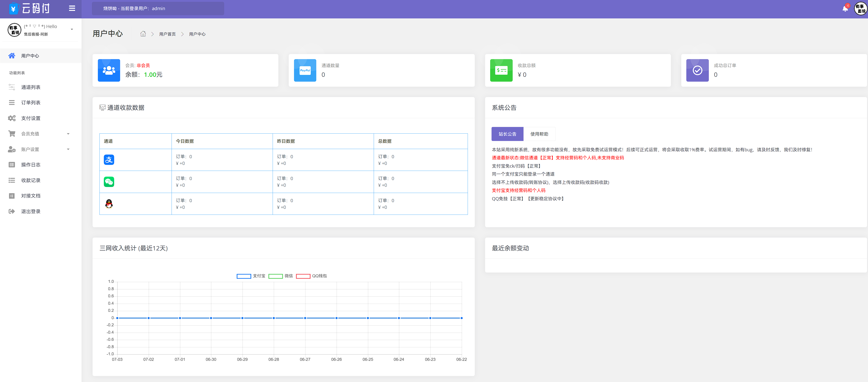Click the 对接文档 document icon

point(11,196)
